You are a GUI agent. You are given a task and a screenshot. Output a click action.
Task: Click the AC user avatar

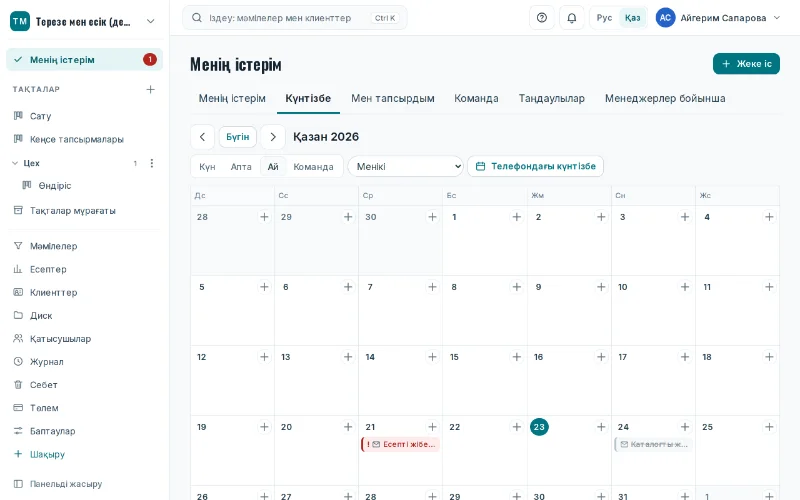tap(665, 18)
